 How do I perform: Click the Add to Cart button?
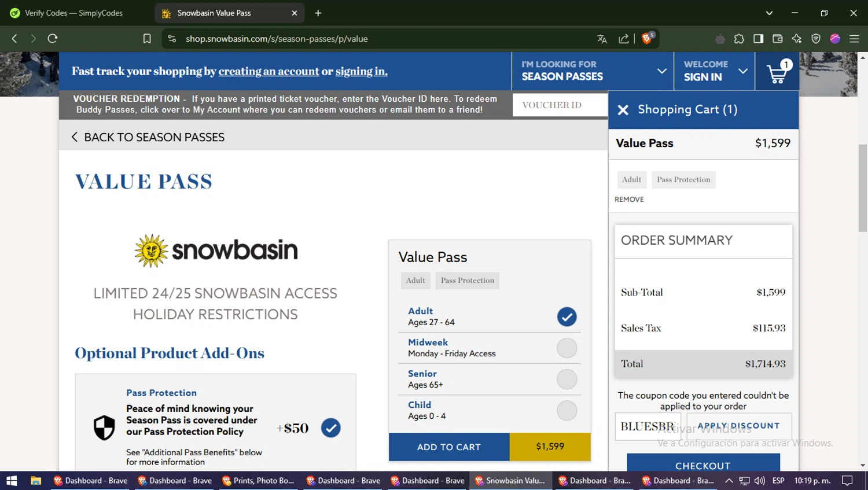[449, 447]
